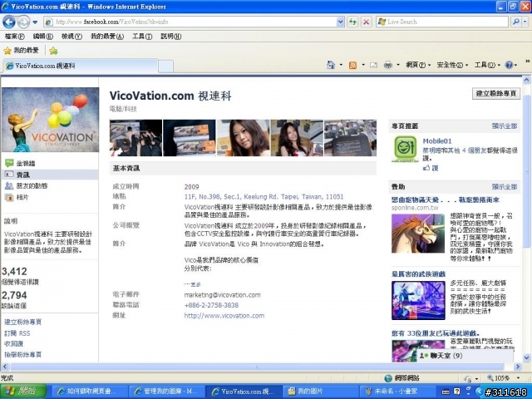
Task: Click the browser Forward arrow button
Action: (x=23, y=22)
